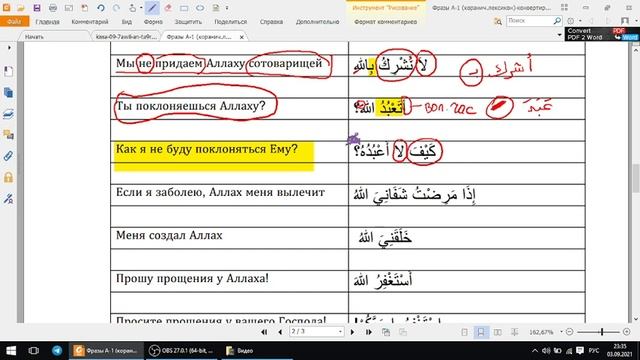Open the Windows Start menu
Viewport: 640px width, 360px height.
click(x=11, y=351)
